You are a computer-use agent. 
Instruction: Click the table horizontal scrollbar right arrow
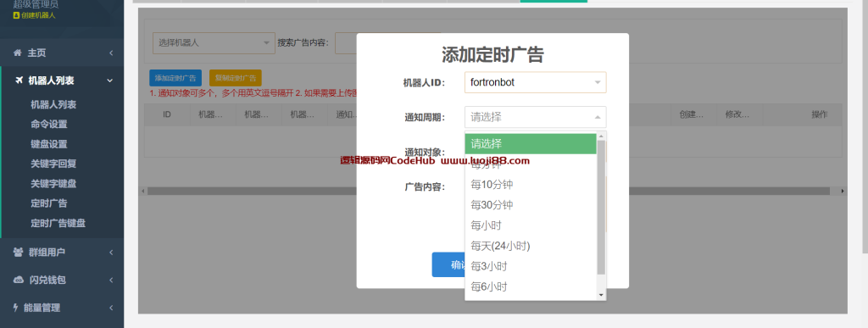[x=843, y=191]
